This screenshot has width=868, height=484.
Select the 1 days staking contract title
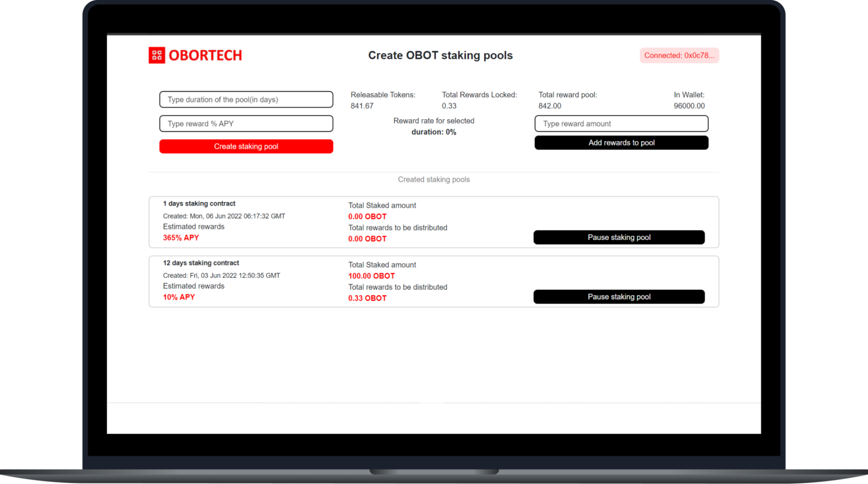(199, 203)
